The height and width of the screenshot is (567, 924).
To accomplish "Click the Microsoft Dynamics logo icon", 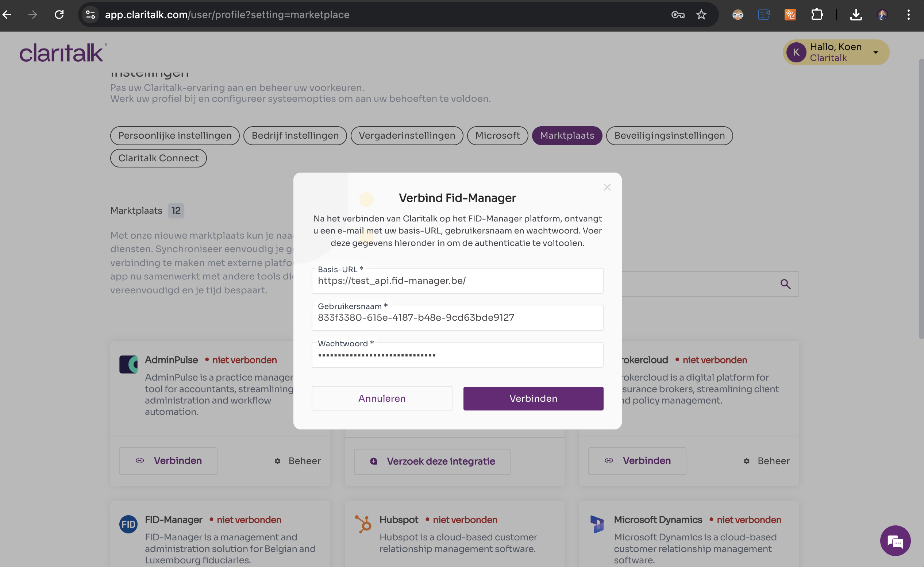I will point(597,524).
